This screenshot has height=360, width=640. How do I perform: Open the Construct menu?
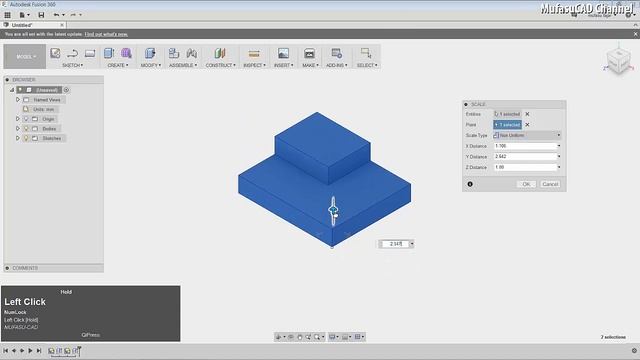click(x=220, y=65)
